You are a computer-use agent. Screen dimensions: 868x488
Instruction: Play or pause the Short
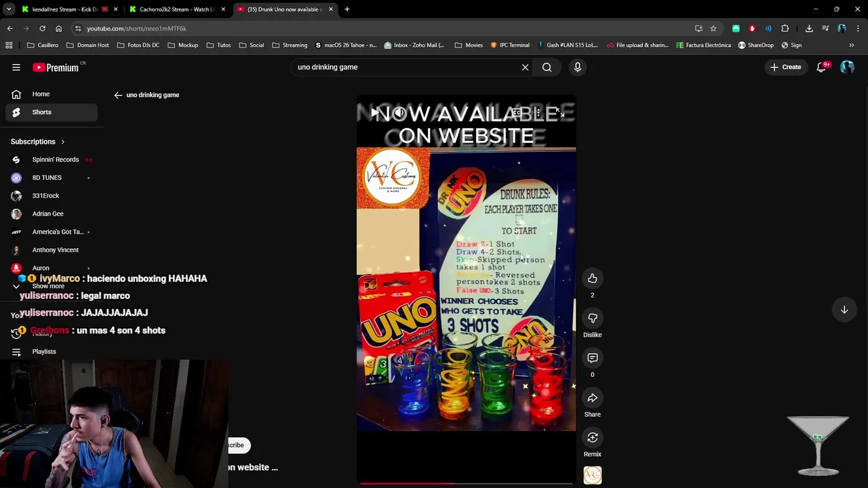[x=374, y=113]
